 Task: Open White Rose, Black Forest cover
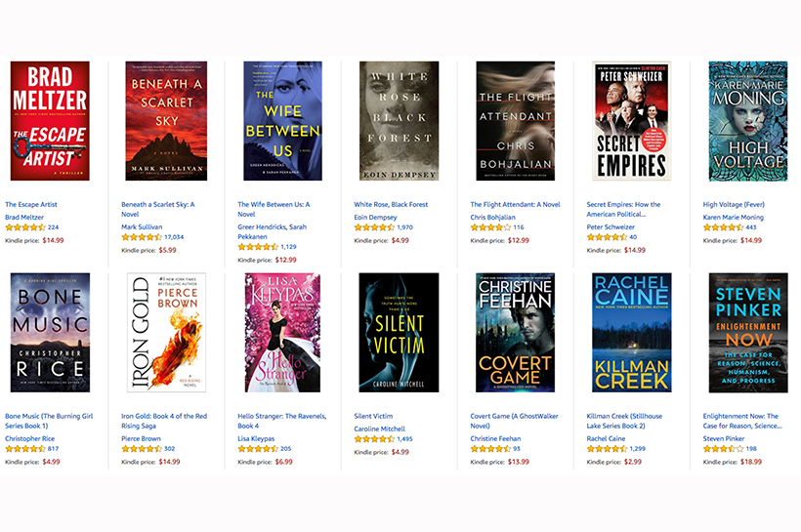[x=399, y=121]
